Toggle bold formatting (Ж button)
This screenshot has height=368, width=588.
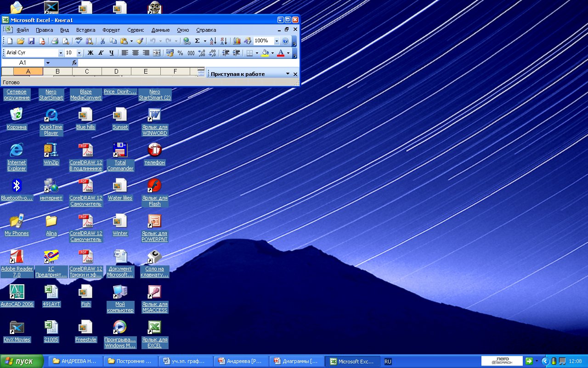pos(90,53)
